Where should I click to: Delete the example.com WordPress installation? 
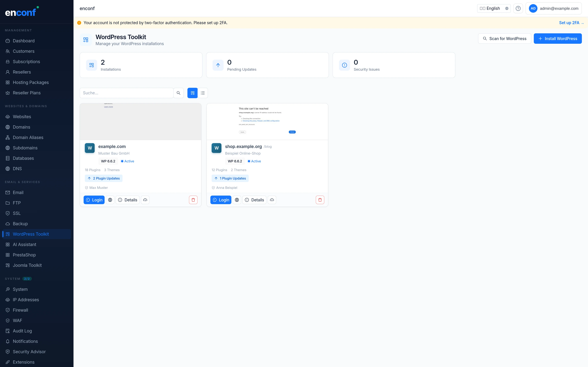coord(193,200)
